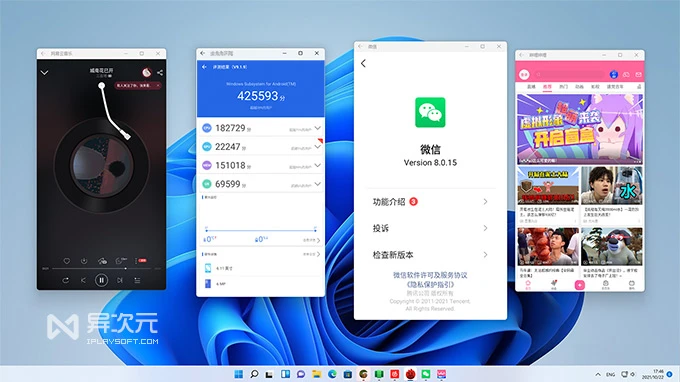Expand the 69599 UX score row
The image size is (680, 382).
pos(317,184)
